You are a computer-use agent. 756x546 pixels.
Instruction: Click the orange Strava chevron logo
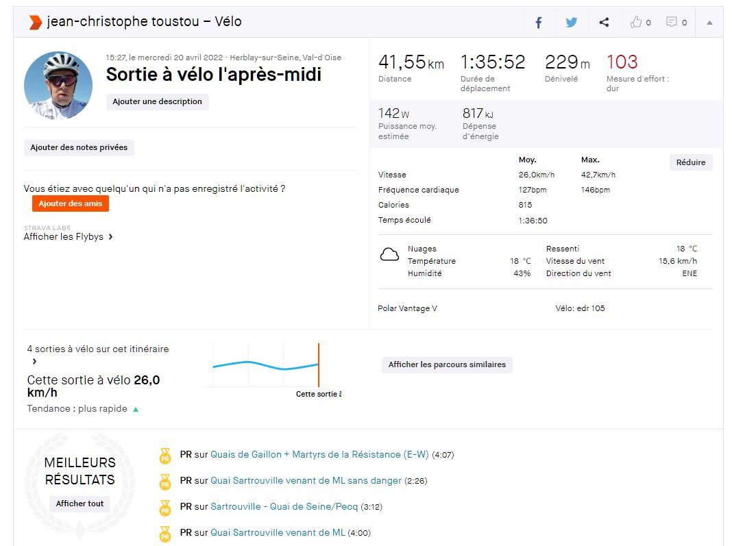[35, 22]
